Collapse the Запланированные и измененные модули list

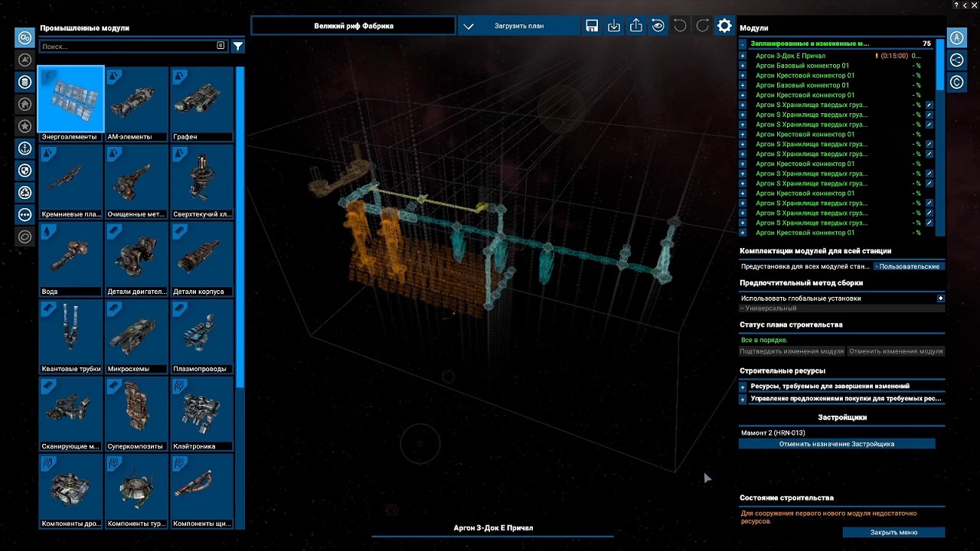(x=743, y=44)
